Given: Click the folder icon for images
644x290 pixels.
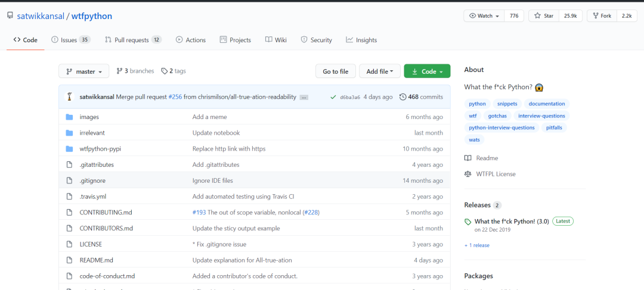Looking at the screenshot, I should 69,117.
